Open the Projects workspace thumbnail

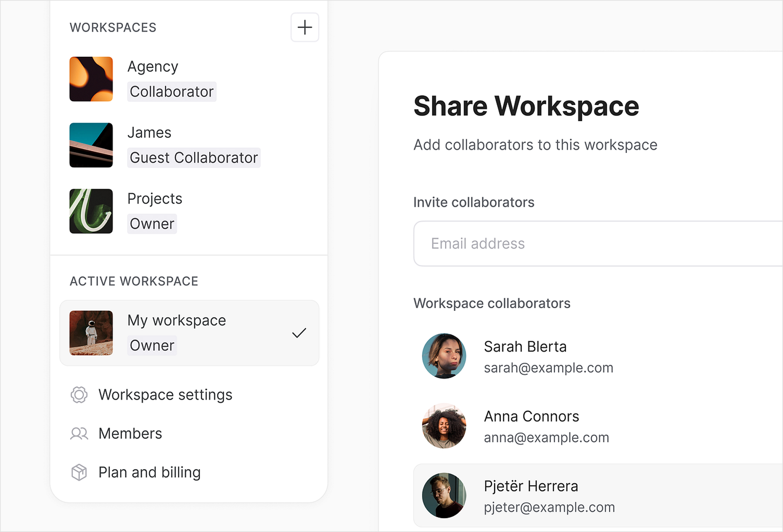[91, 211]
